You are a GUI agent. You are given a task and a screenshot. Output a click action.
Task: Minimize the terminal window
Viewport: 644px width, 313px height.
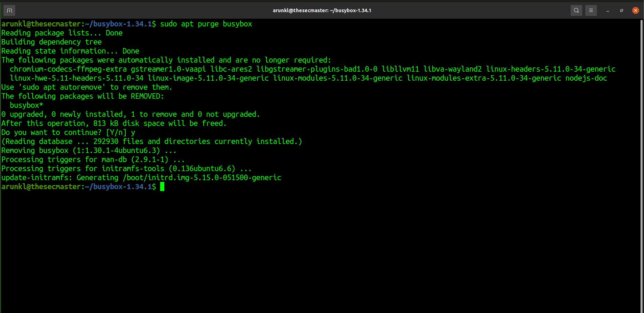tap(608, 10)
